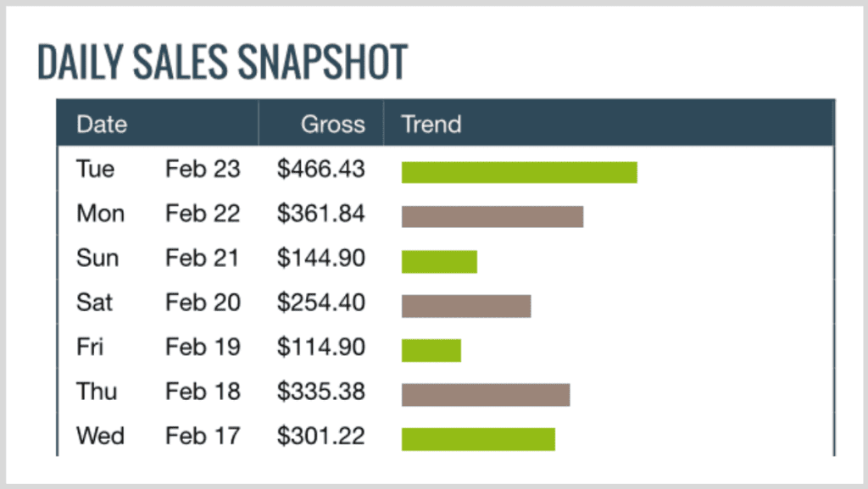This screenshot has width=868, height=489.
Task: Select the Wed Feb 17 date
Action: (158, 436)
